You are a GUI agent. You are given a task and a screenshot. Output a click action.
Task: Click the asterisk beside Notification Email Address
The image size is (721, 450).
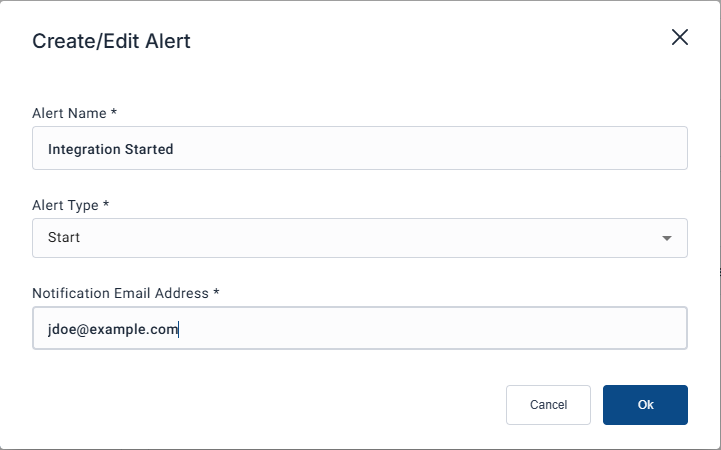[x=216, y=293]
